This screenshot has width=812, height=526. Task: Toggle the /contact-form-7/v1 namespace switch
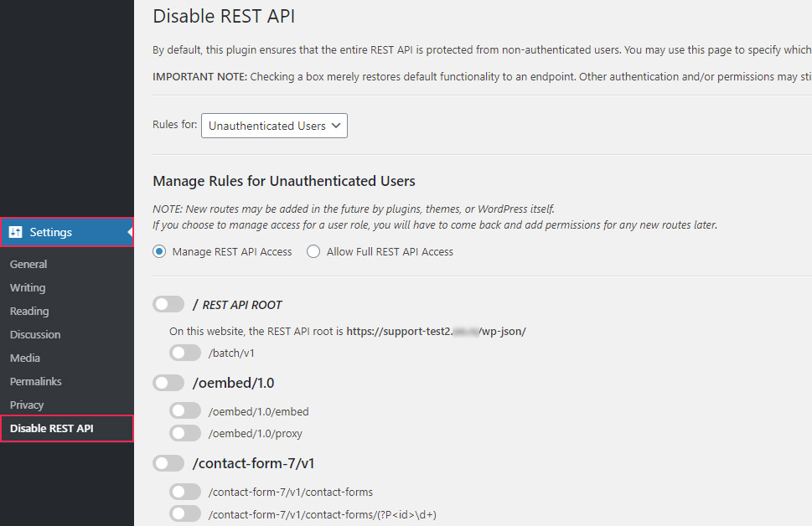[168, 463]
